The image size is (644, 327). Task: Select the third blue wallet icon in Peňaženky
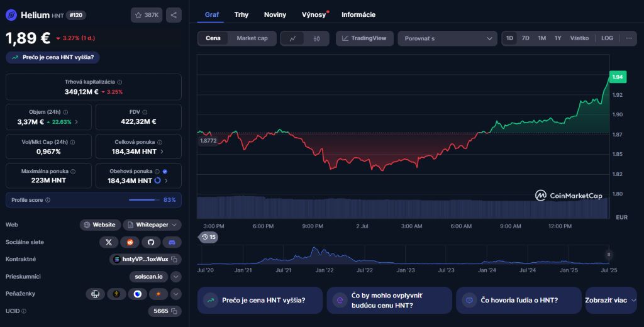[x=138, y=294]
